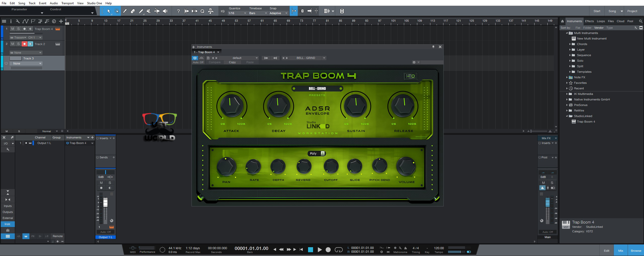The width and height of the screenshot is (644, 256).
Task: Click the Remote button in mixer
Action: click(58, 236)
